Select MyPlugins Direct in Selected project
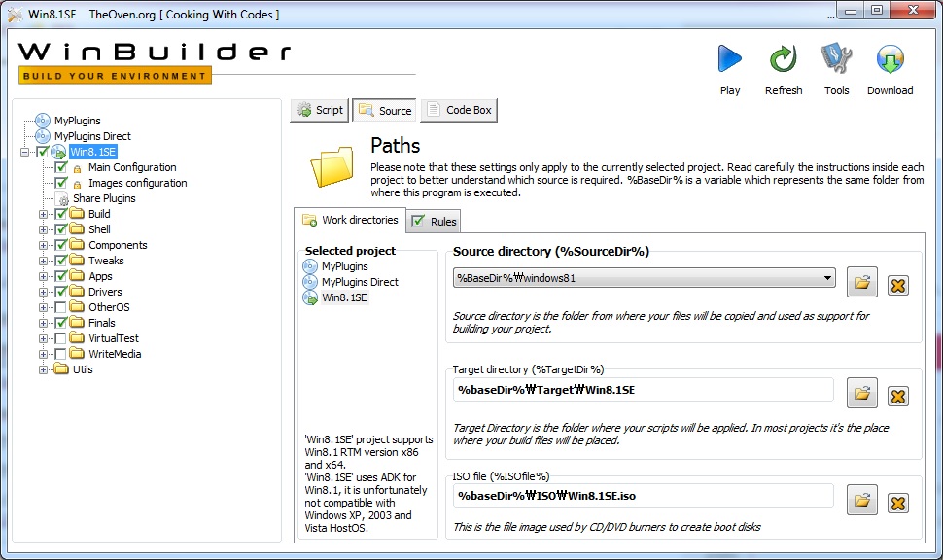The height and width of the screenshot is (560, 943). tap(360, 282)
